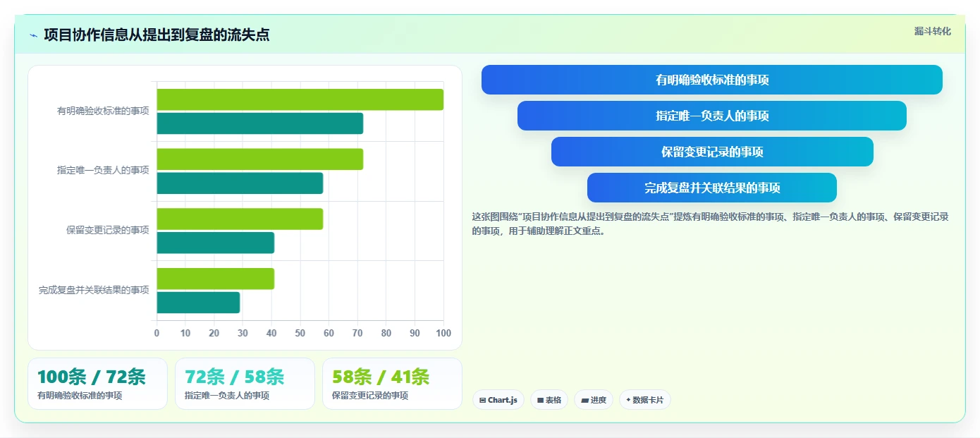Click x-axis tick label 70
The image size is (980, 438).
pyautogui.click(x=357, y=333)
